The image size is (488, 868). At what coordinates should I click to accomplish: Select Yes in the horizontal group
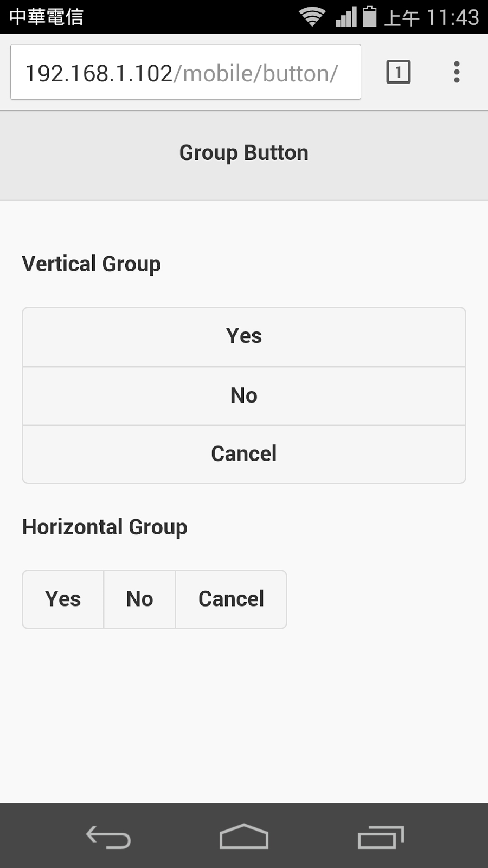tap(63, 599)
